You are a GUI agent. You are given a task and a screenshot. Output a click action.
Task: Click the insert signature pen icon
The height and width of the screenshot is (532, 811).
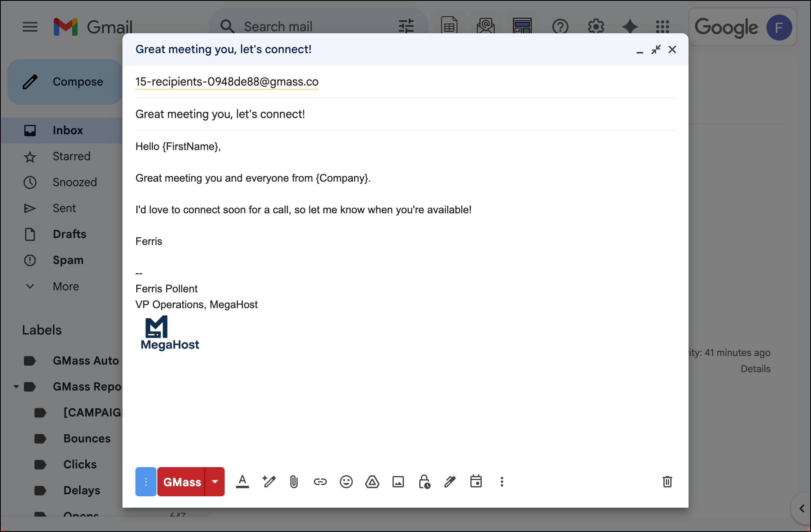(x=450, y=482)
